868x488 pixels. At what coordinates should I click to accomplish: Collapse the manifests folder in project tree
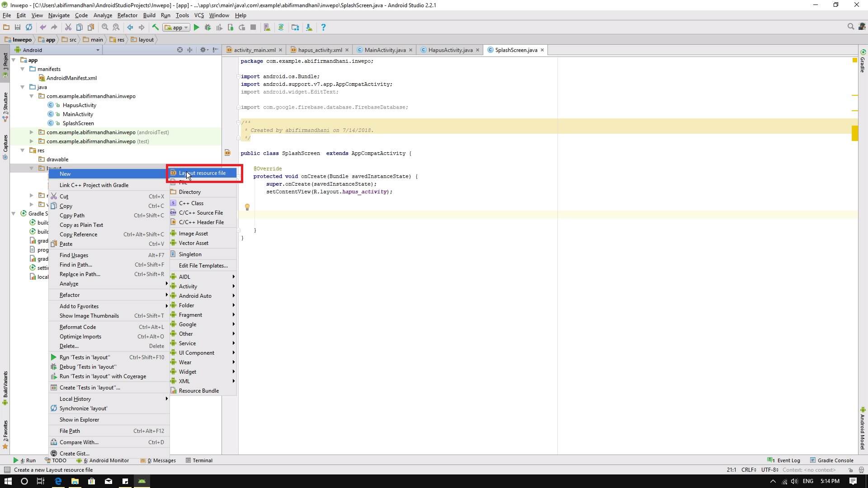click(x=23, y=69)
